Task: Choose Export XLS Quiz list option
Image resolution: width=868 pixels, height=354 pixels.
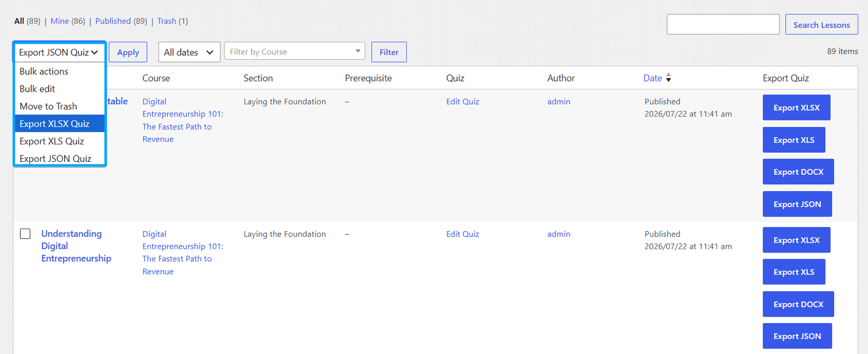Action: click(x=59, y=141)
